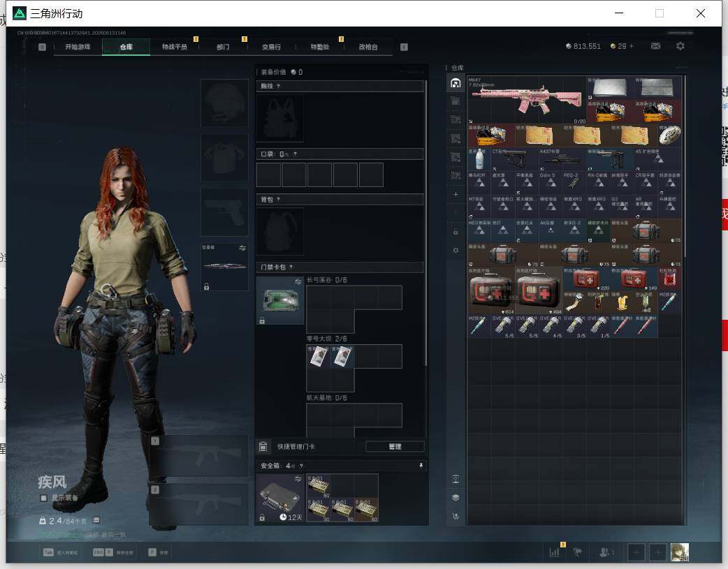The image size is (728, 569).
Task: Select the 仓库 tab
Action: (126, 47)
